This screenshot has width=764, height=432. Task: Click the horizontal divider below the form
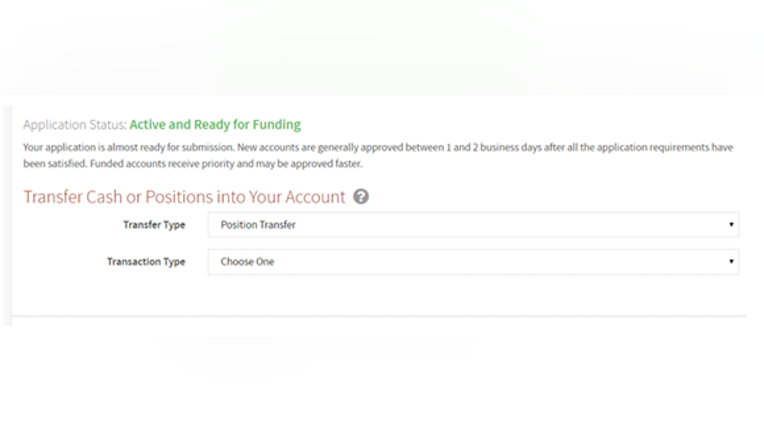[x=379, y=317]
